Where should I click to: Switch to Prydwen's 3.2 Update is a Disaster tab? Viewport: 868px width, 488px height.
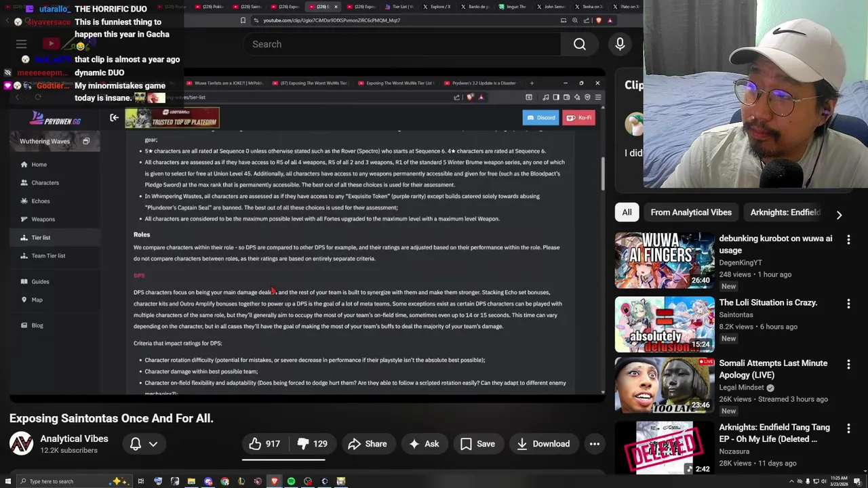483,83
